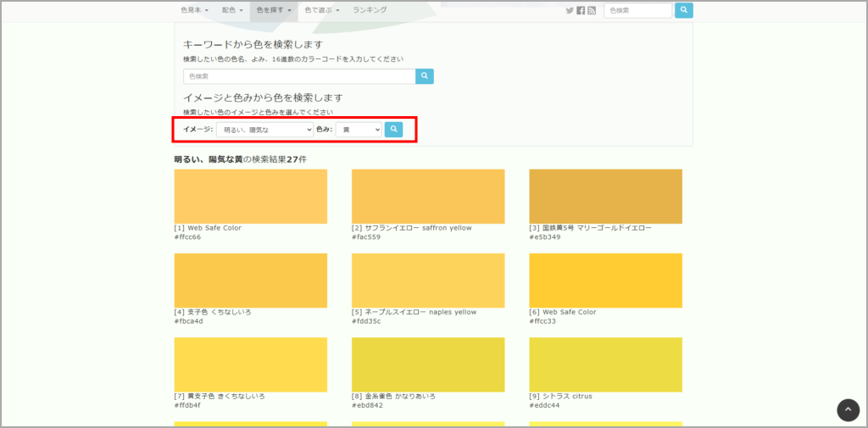
Task: Open the イメージ dropdown showing 明るい、陽気な
Action: [264, 130]
